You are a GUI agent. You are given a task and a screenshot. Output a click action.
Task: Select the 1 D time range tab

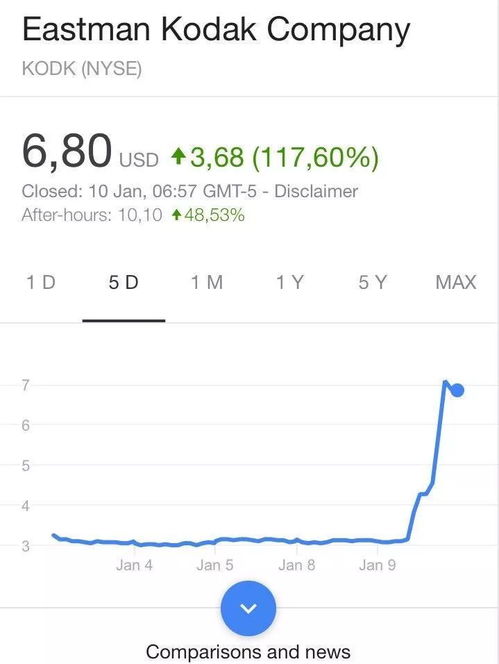[41, 282]
